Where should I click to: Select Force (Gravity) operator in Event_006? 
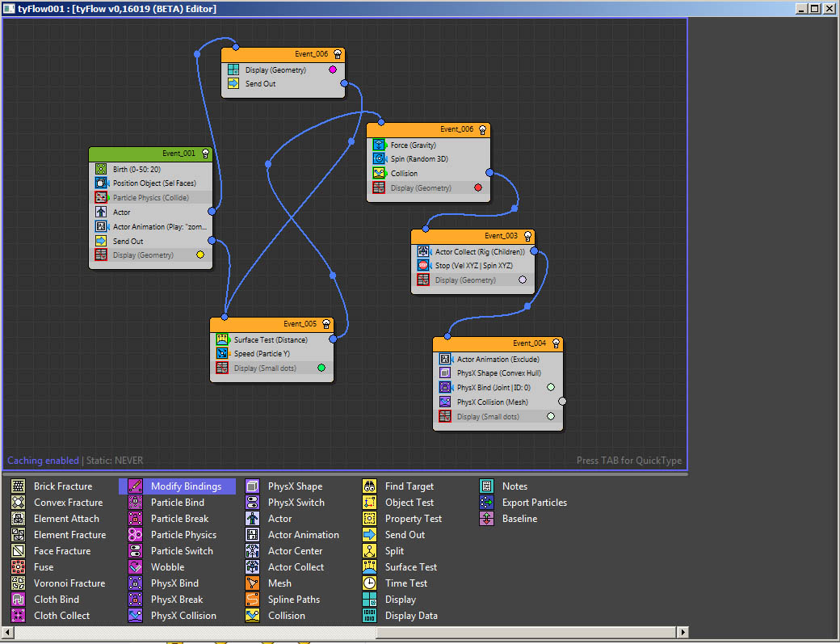point(428,145)
